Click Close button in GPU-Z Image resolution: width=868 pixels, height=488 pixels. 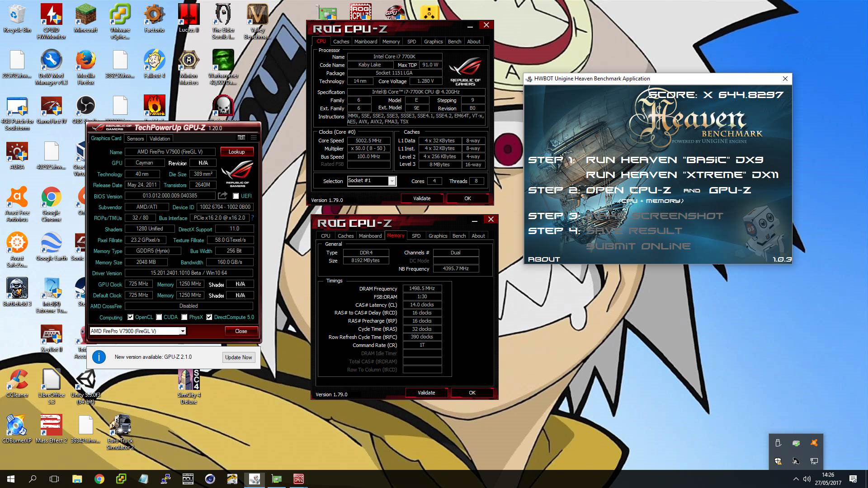241,331
